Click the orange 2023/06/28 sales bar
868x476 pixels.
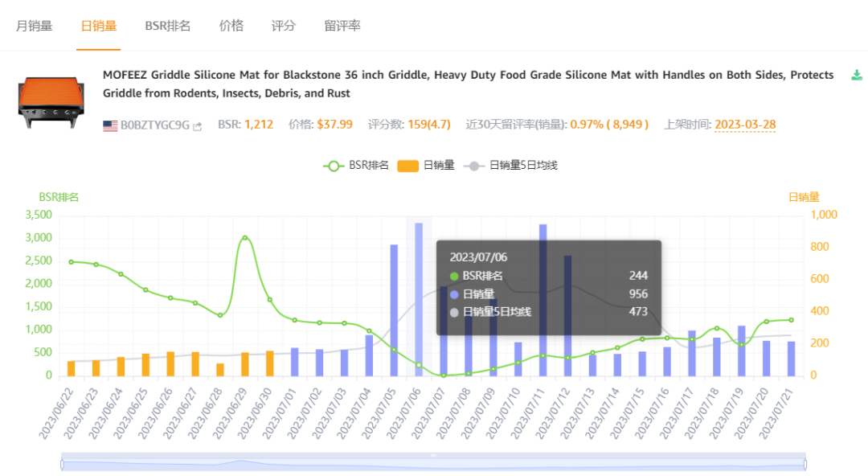tap(220, 370)
